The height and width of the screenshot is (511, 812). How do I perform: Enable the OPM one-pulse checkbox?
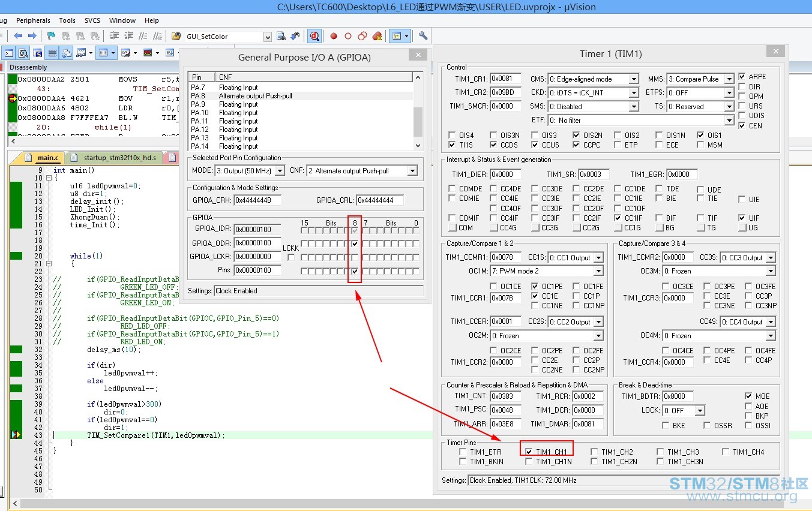click(x=742, y=96)
